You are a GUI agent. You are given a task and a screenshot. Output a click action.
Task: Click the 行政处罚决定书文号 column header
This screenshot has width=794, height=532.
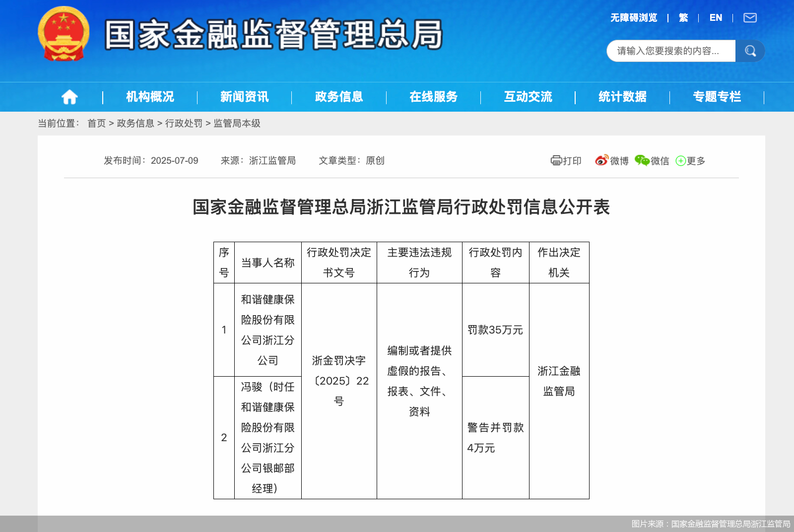339,263
